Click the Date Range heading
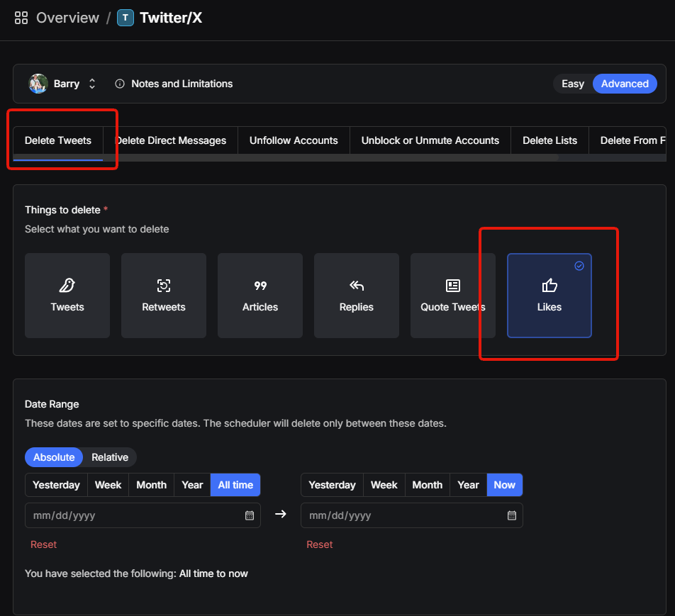The image size is (675, 616). (x=52, y=404)
